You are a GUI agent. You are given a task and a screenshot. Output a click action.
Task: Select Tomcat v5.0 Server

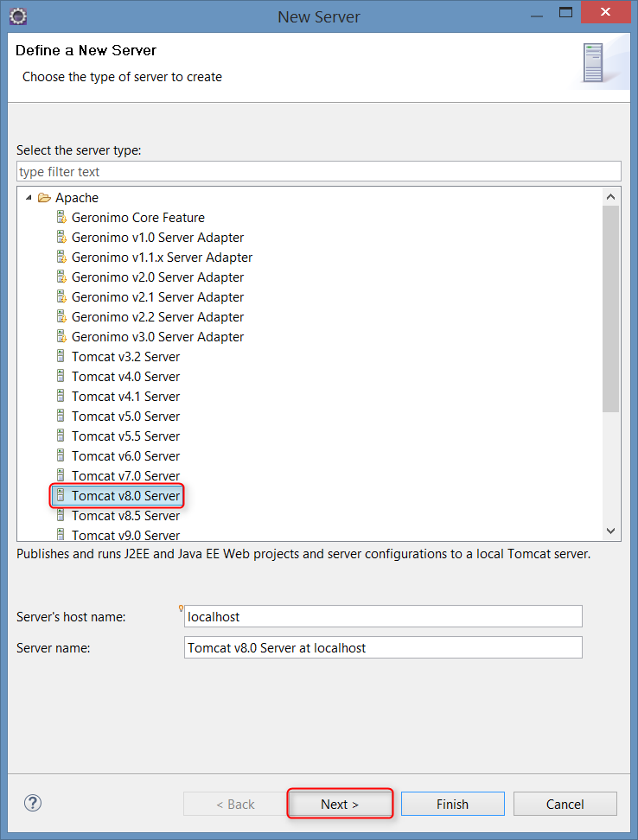[x=126, y=416]
